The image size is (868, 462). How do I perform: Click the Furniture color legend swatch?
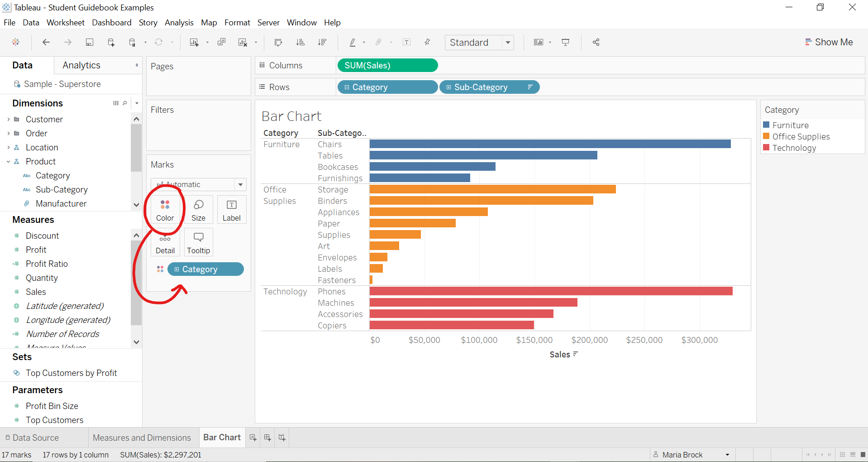[x=766, y=125]
